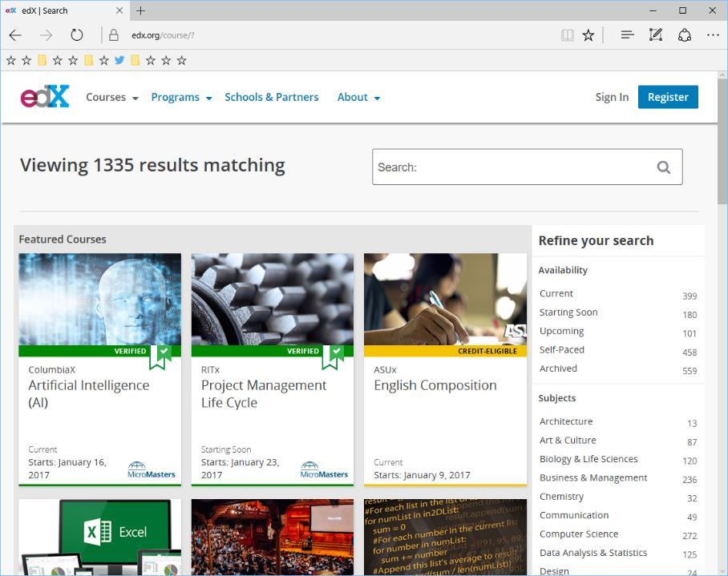Image resolution: width=728 pixels, height=576 pixels.
Task: Open the English Composition course image
Action: 445,299
